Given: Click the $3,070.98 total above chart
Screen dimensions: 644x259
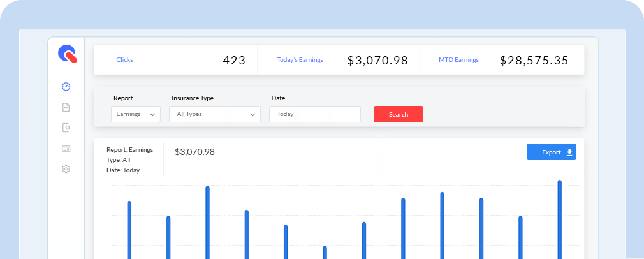Looking at the screenshot, I should (x=194, y=152).
